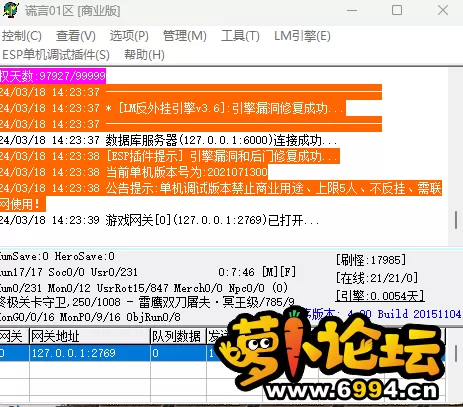Open the LM引擎(E) menu
The height and width of the screenshot is (407, 463).
302,36
